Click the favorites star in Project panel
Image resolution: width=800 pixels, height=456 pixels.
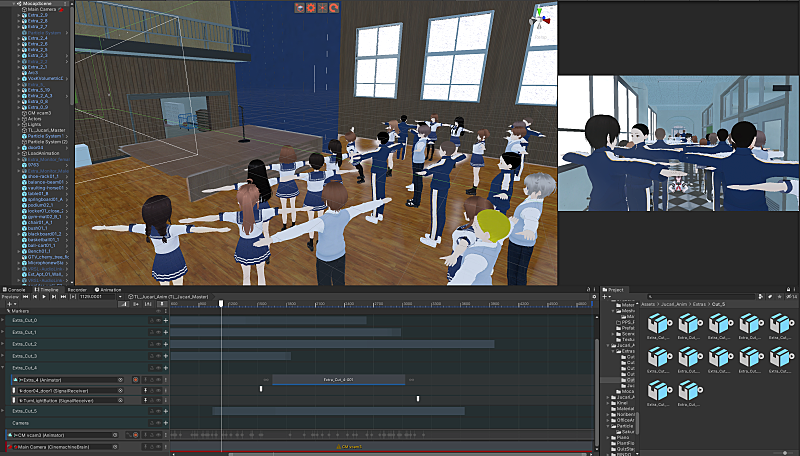[x=779, y=296]
